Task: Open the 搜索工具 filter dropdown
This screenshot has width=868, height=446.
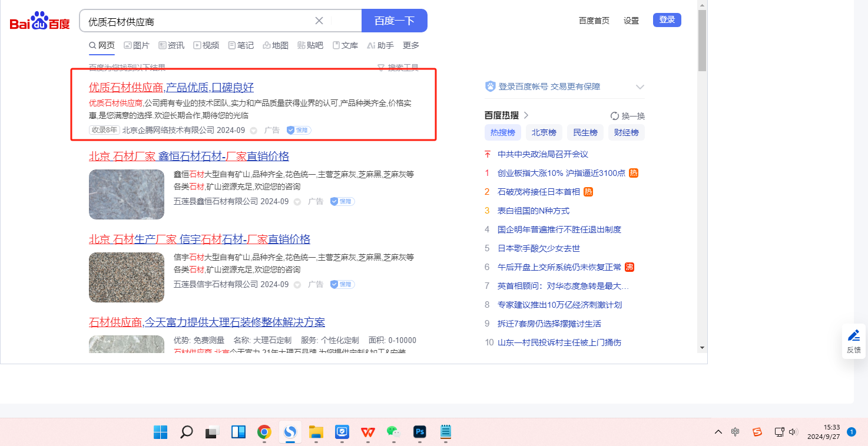Action: (398, 68)
